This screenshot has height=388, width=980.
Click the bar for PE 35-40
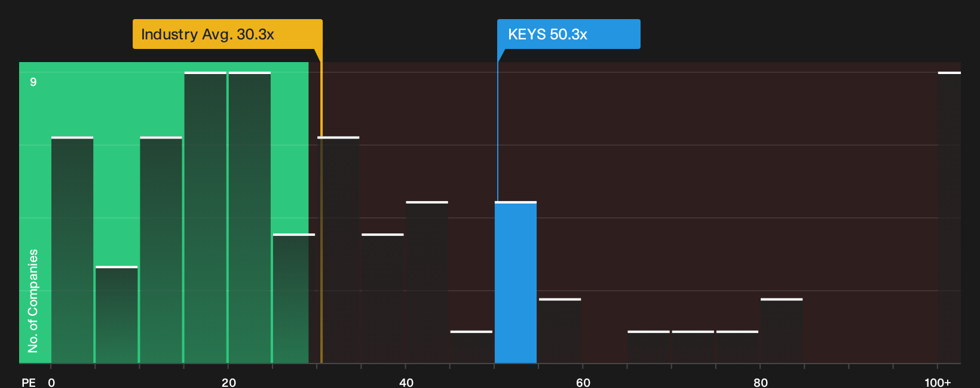(382, 298)
